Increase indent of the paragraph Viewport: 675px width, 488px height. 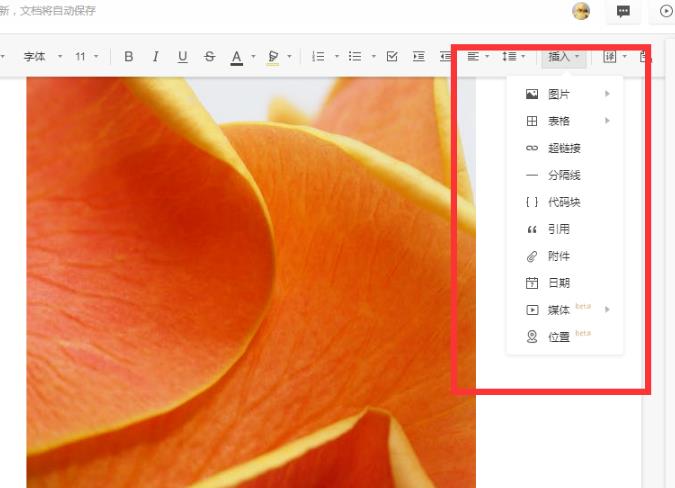point(419,57)
